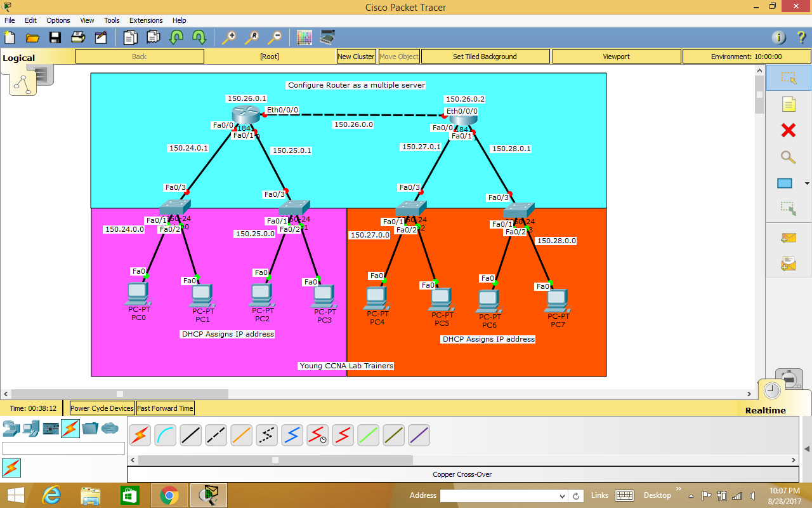Viewport: 812px width, 508px height.
Task: Click the Set Tiled Background button
Action: pos(485,56)
